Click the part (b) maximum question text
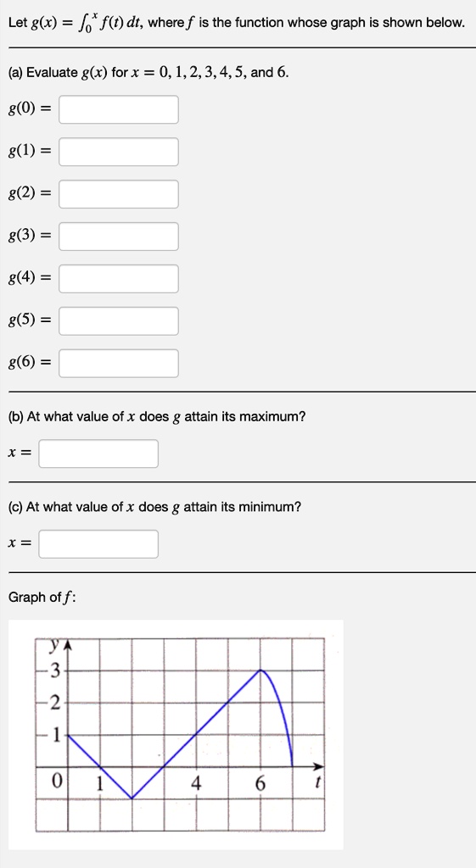 tap(157, 416)
